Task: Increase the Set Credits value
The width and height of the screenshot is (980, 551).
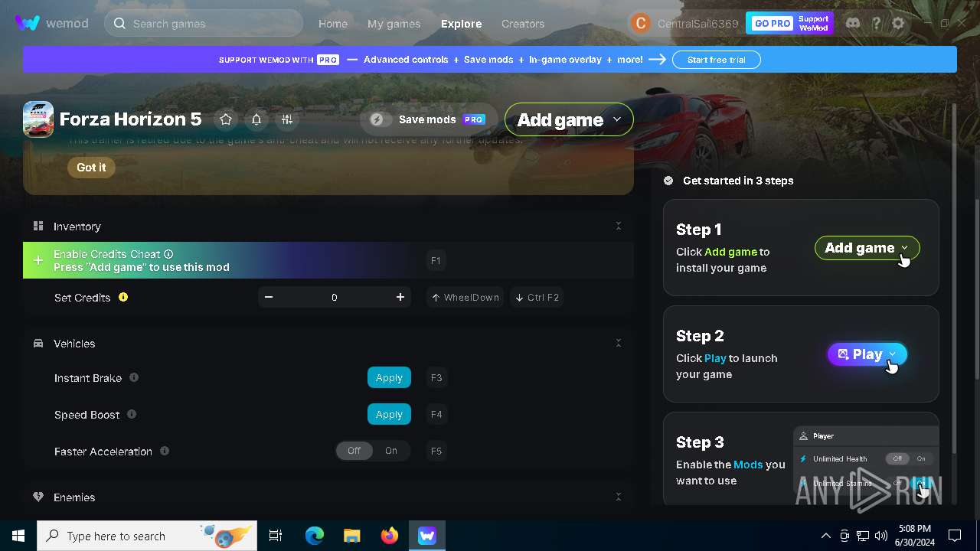Action: 400,297
